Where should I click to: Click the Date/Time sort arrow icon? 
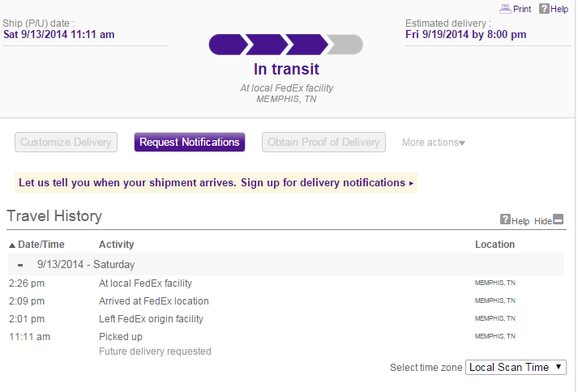click(12, 245)
